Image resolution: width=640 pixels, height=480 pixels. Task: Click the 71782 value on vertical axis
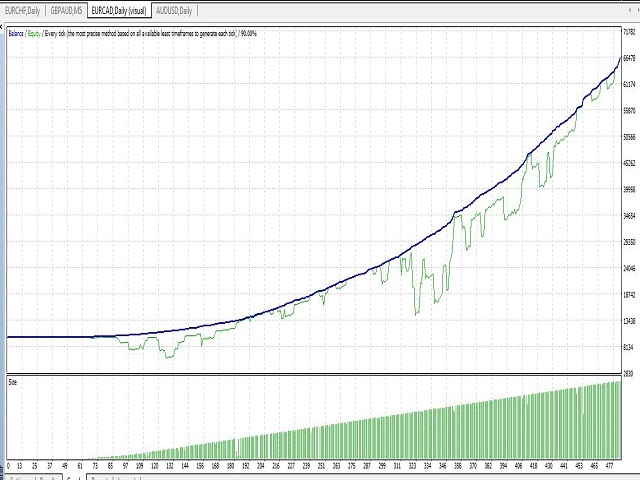tap(629, 32)
